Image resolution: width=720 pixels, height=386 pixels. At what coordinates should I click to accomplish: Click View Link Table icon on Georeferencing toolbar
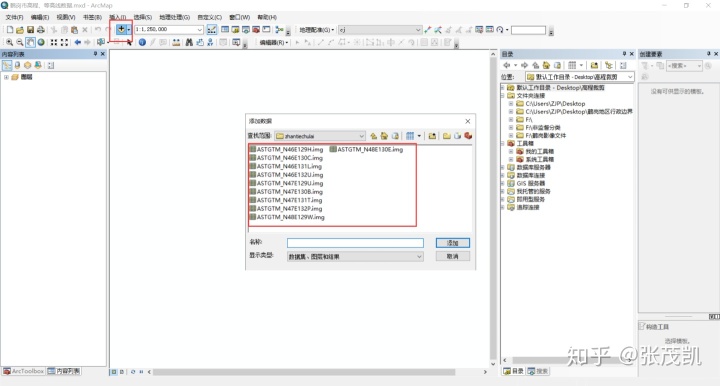tap(489, 30)
